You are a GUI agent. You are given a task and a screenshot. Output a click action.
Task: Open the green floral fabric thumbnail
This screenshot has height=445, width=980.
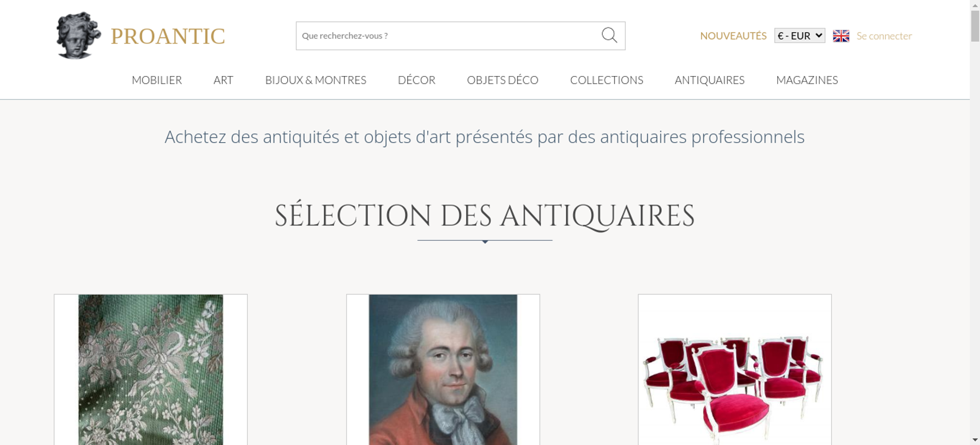[x=150, y=370]
